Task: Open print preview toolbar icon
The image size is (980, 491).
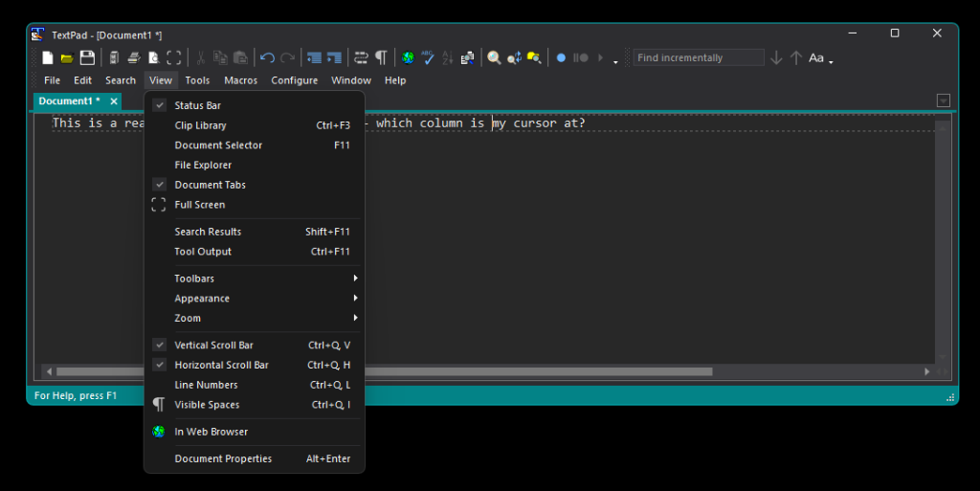Action: click(154, 57)
